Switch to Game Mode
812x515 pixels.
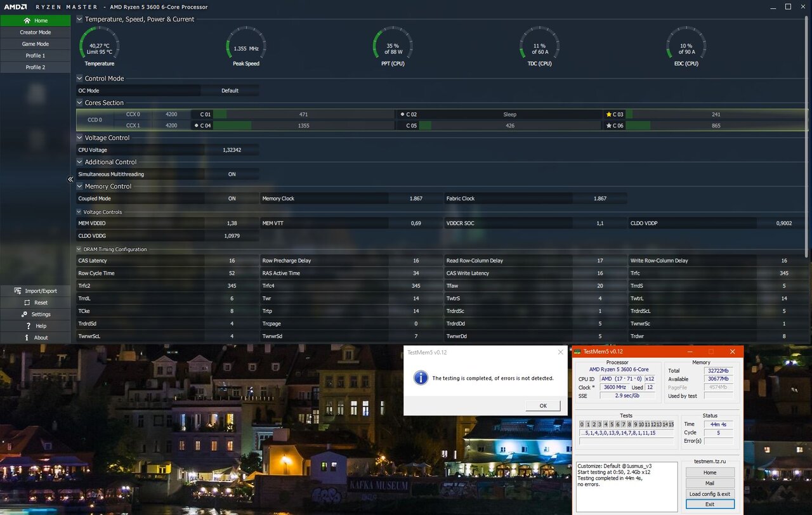click(35, 44)
